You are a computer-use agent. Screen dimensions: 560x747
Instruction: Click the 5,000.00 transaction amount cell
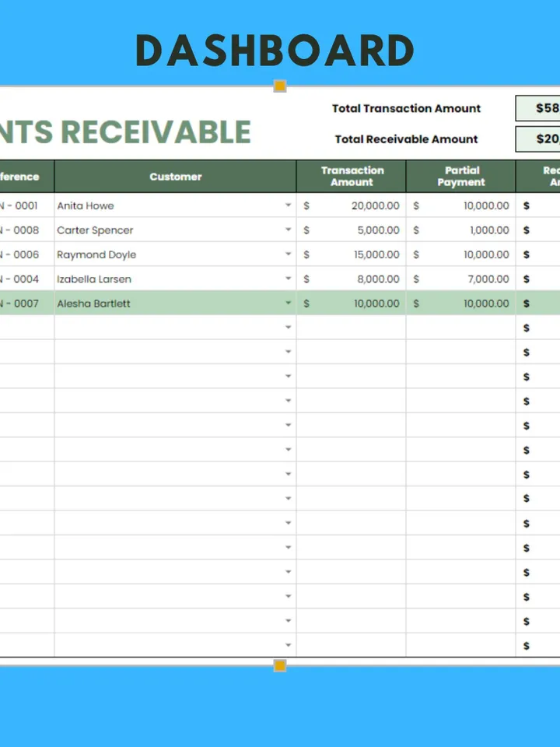pyautogui.click(x=352, y=230)
